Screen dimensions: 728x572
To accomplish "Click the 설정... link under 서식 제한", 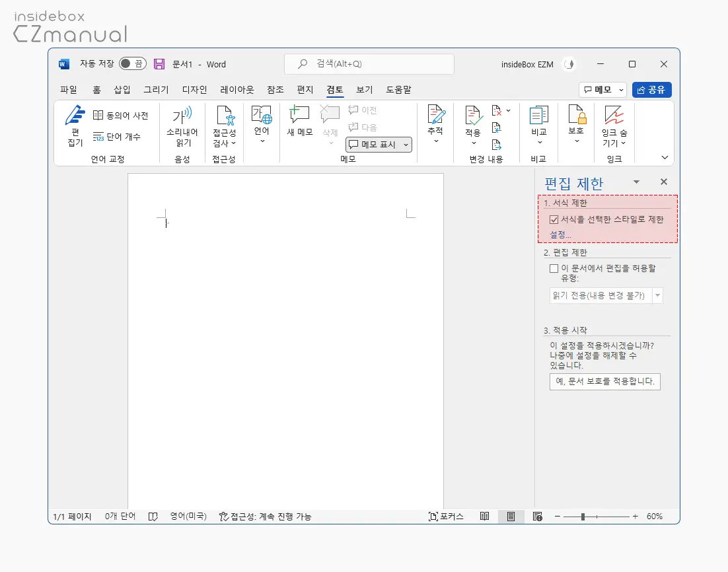I will pyautogui.click(x=560, y=234).
